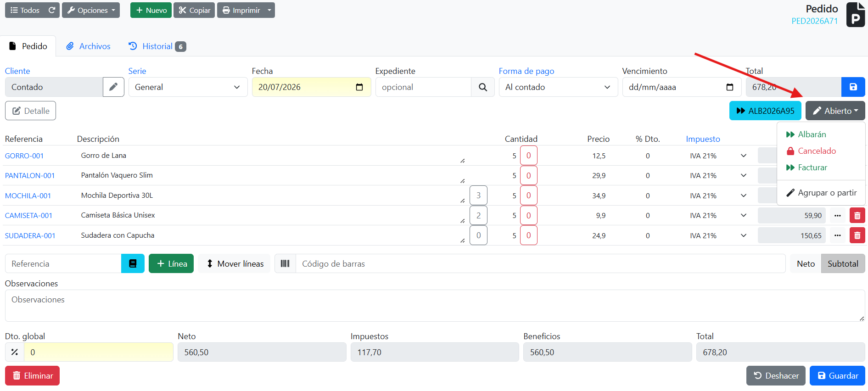Select Cancelado in the status menu
Screen dimensions: 868x391
[821, 151]
